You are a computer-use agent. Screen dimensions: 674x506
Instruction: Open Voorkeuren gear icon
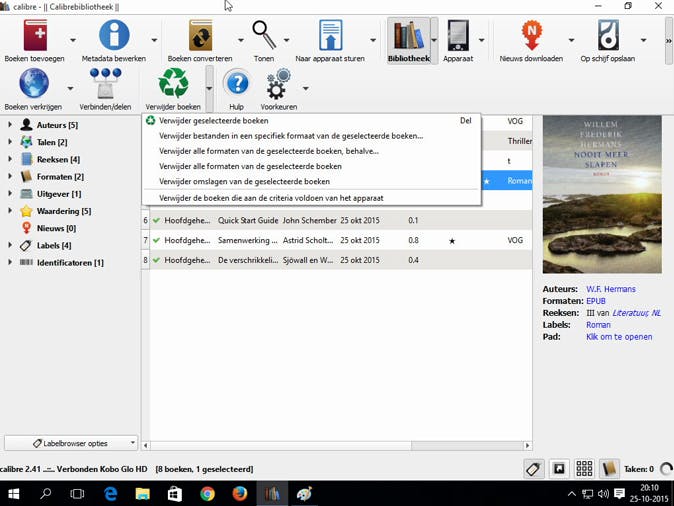pos(277,84)
